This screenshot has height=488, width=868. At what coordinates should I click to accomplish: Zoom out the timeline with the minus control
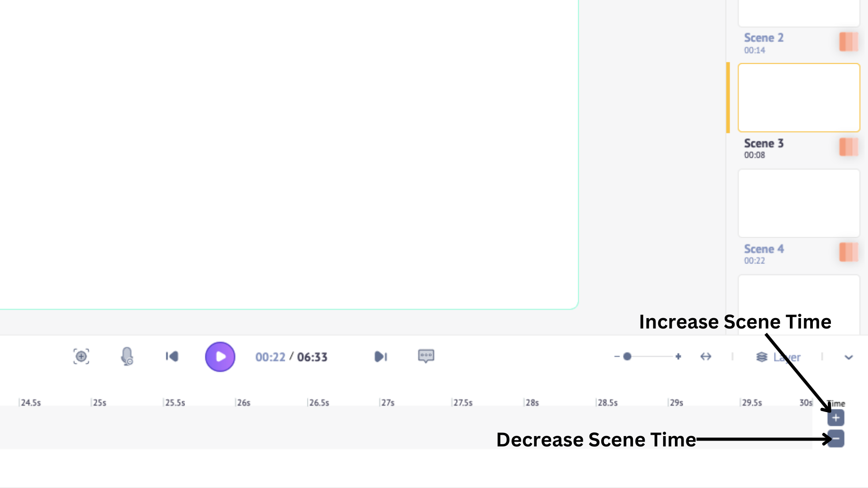[x=616, y=357]
